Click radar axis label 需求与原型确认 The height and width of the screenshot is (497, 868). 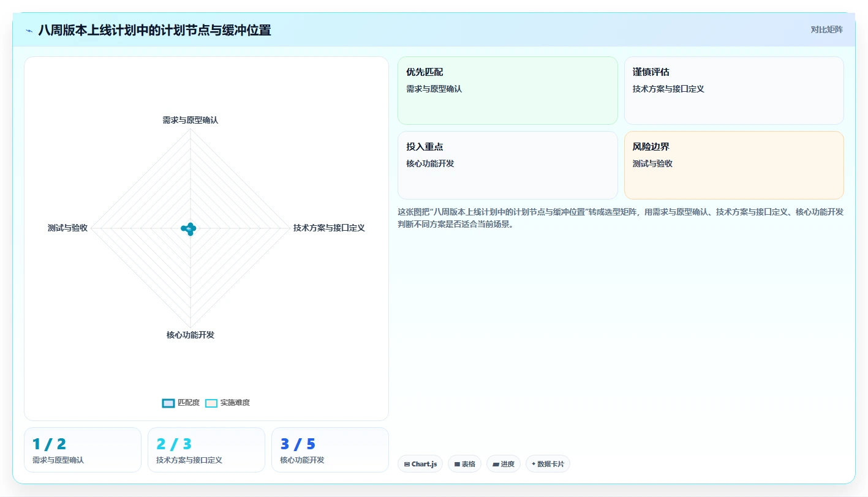(x=191, y=120)
